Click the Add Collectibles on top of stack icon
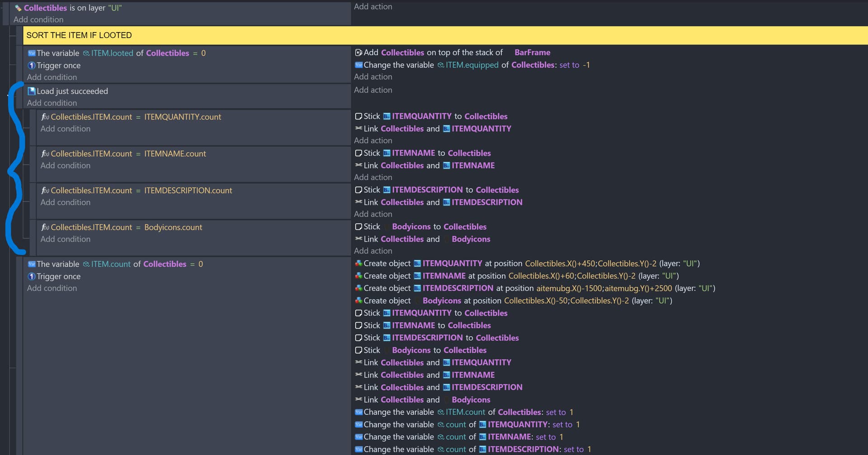The width and height of the screenshot is (868, 455). click(x=359, y=53)
